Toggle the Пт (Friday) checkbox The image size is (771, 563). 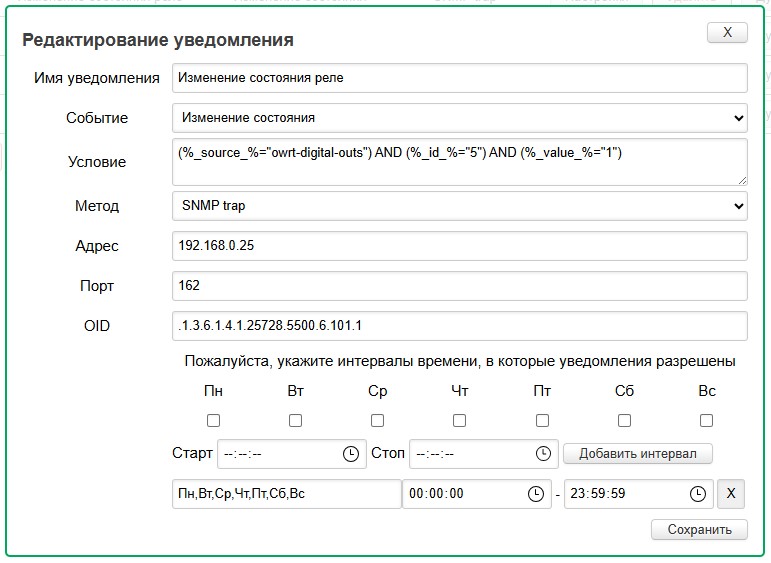click(542, 421)
